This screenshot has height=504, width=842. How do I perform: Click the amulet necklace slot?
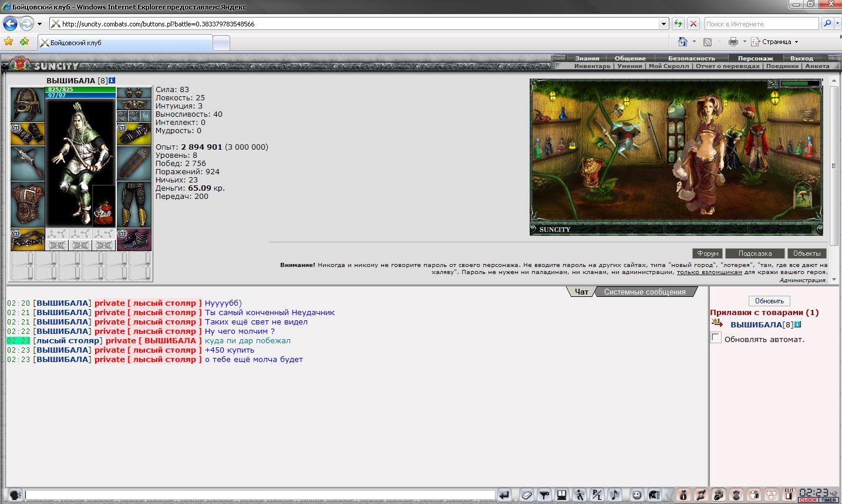pos(134,104)
